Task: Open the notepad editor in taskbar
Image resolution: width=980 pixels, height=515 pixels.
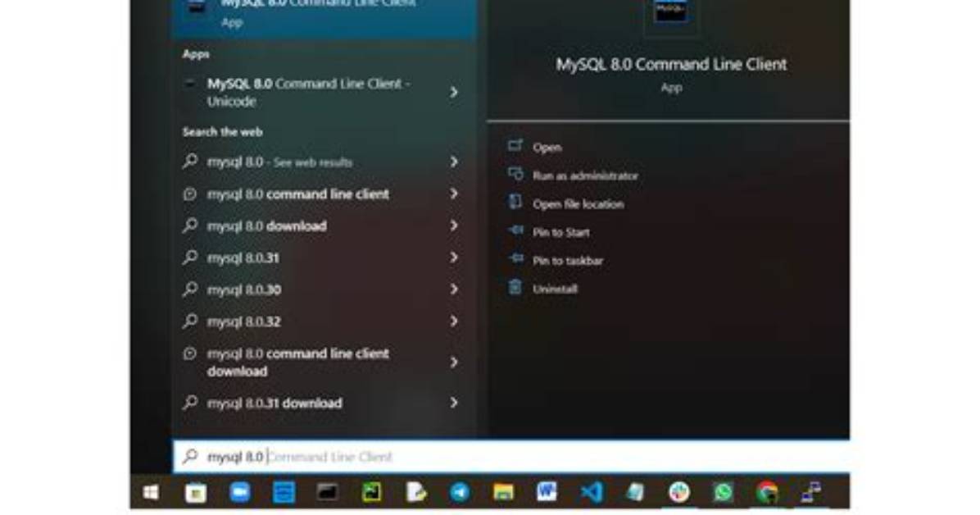Action: (415, 493)
